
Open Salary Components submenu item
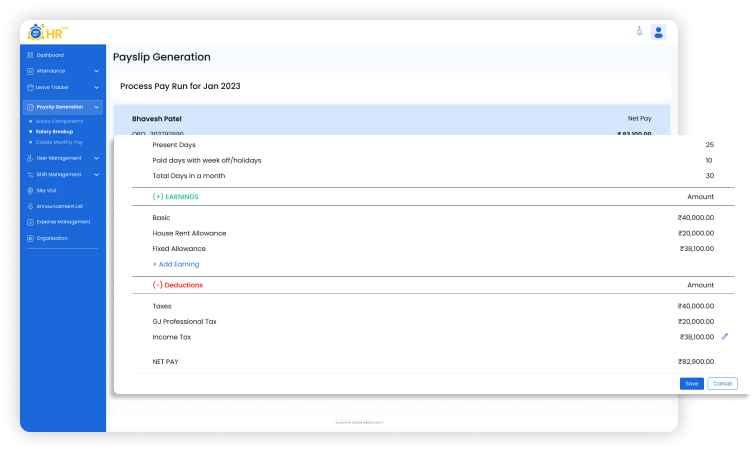pyautogui.click(x=60, y=121)
